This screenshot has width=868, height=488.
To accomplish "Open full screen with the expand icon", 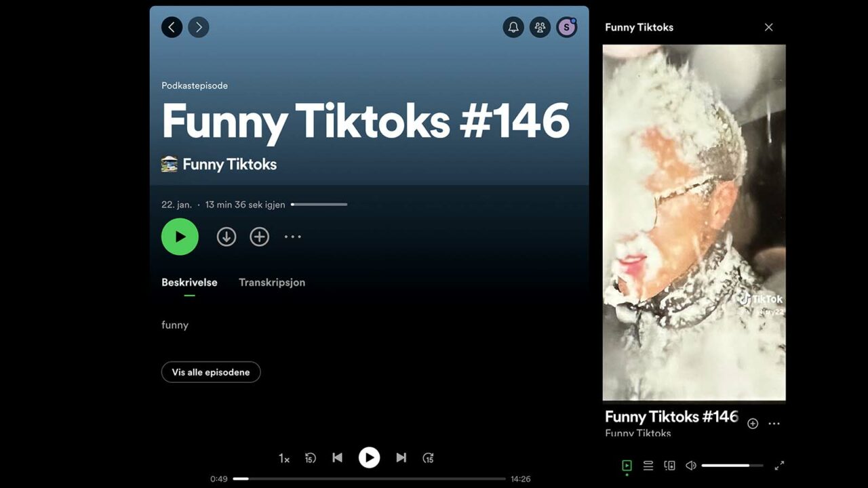I will [779, 466].
